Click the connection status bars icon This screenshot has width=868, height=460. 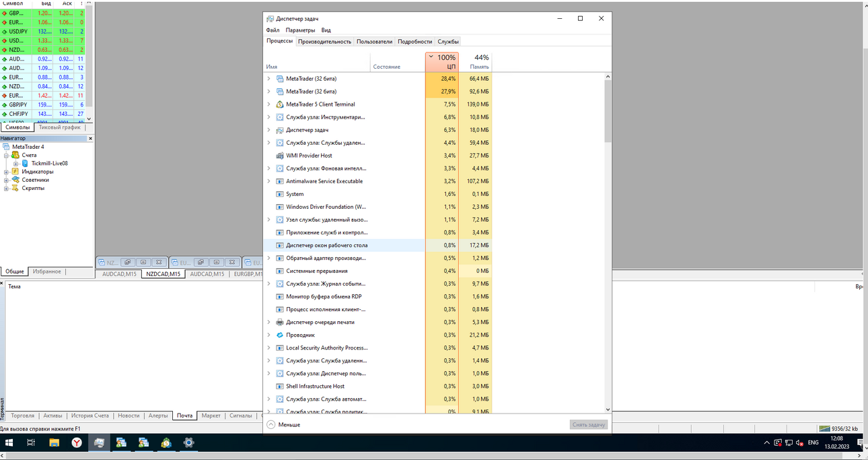[824, 428]
